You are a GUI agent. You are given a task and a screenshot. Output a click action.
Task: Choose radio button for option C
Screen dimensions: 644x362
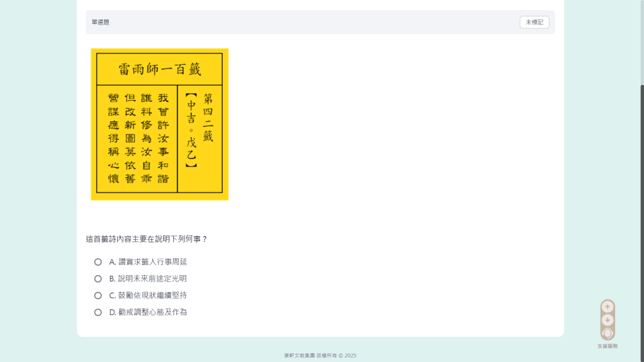98,295
